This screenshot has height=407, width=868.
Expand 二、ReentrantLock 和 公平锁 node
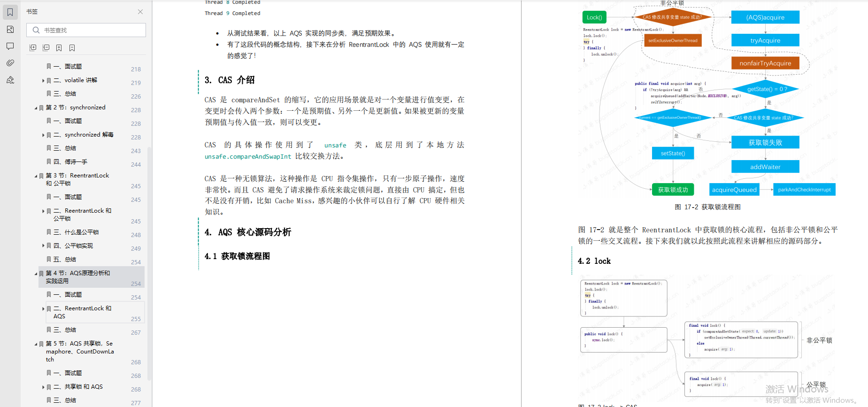pyautogui.click(x=43, y=211)
